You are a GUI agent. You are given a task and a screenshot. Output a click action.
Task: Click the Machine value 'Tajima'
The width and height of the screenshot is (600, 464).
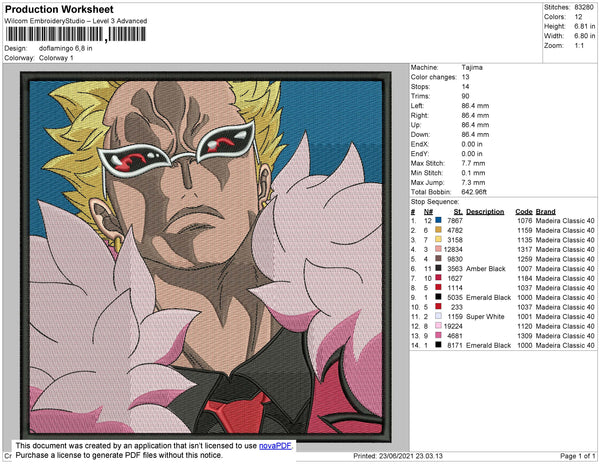pyautogui.click(x=472, y=67)
